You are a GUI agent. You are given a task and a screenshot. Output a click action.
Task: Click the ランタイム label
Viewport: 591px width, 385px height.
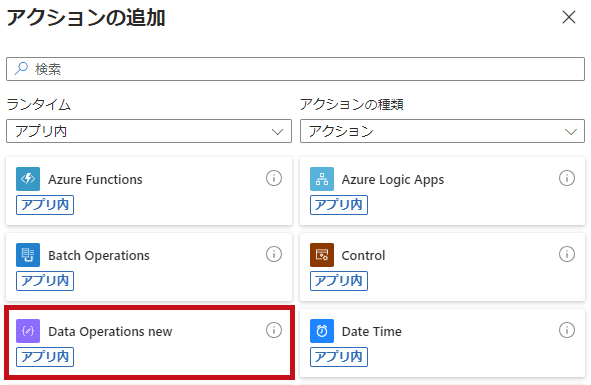pyautogui.click(x=39, y=104)
